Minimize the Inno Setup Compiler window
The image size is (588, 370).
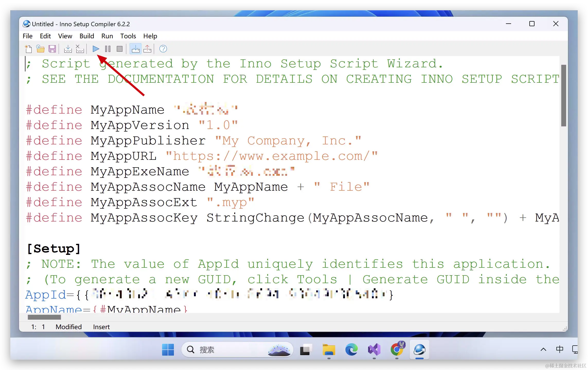tap(509, 24)
